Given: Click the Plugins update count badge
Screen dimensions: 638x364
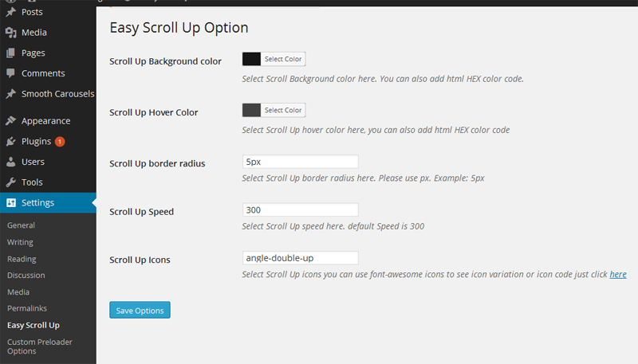Looking at the screenshot, I should (60, 141).
